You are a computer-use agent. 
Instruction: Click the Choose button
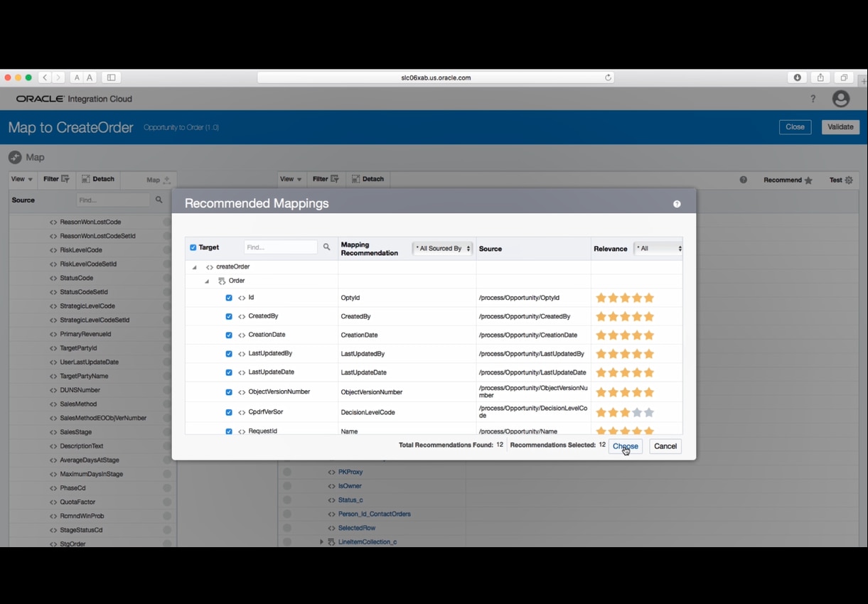pyautogui.click(x=626, y=446)
